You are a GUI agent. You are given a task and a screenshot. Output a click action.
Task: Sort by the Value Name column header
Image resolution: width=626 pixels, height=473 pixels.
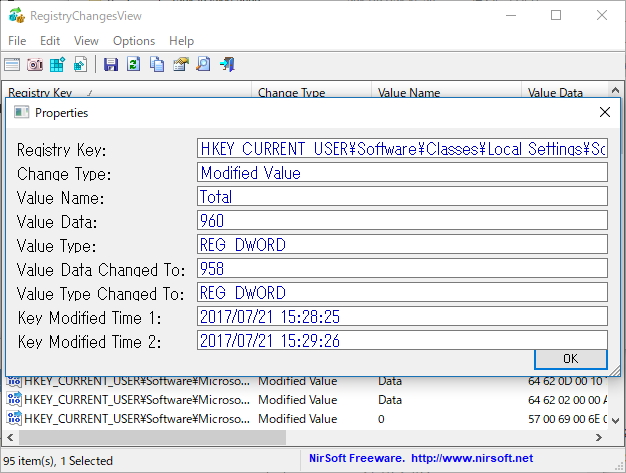446,92
